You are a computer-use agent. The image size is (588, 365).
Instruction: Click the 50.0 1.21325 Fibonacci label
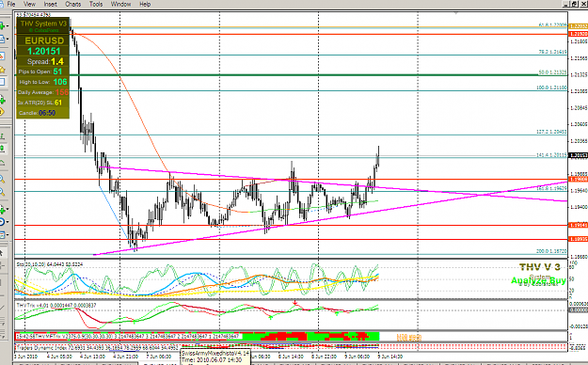(552, 72)
